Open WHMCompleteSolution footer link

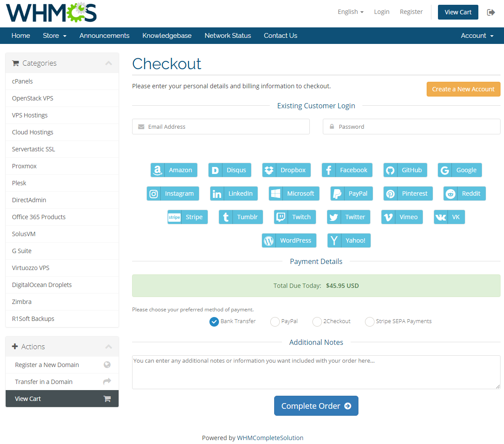270,438
